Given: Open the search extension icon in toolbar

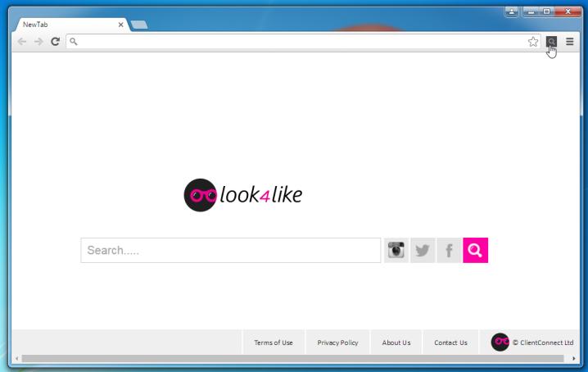Looking at the screenshot, I should 551,41.
